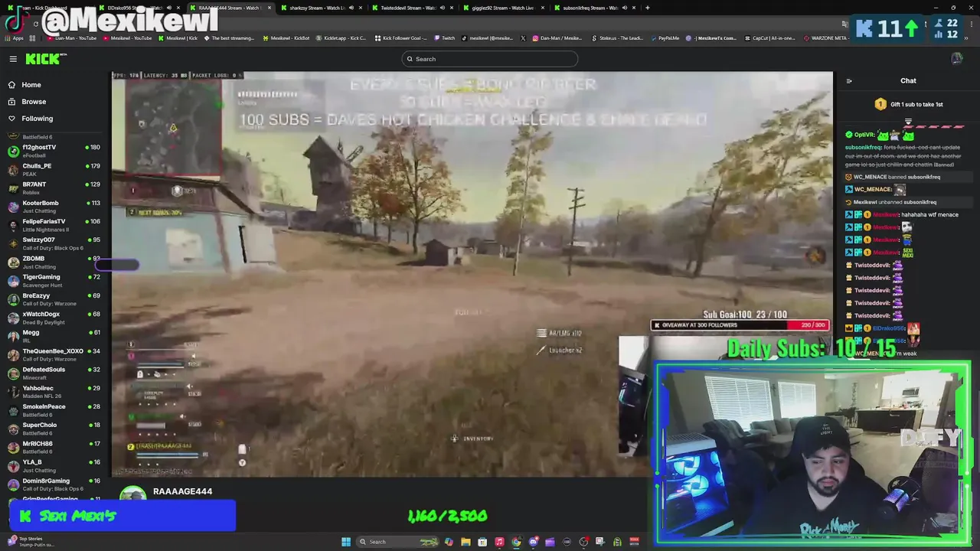The width and height of the screenshot is (980, 551).
Task: Mute the sharkzzy Stream tab audio
Action: (351, 8)
